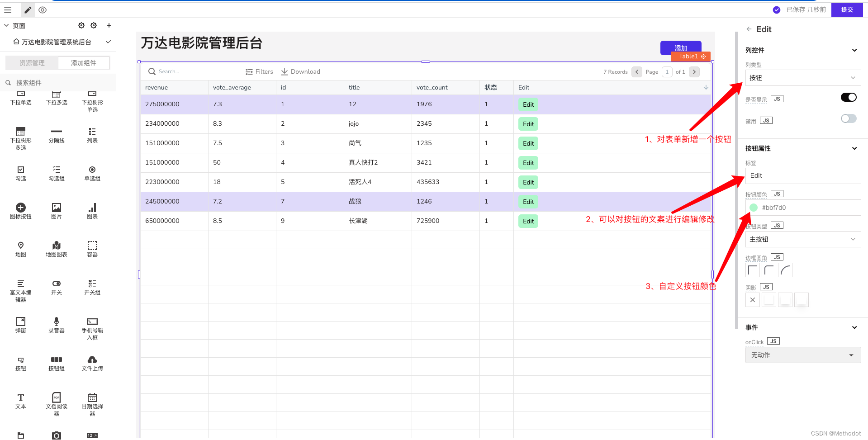Expand the 万达电影院管理系统后台 page chevron

click(109, 42)
